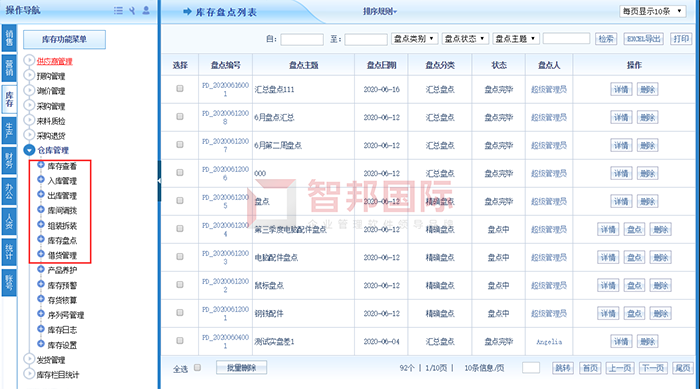Viewport: 700px width, 389px height.
Task: Open 详情 for the 汇总盘点111 row
Action: coord(621,89)
